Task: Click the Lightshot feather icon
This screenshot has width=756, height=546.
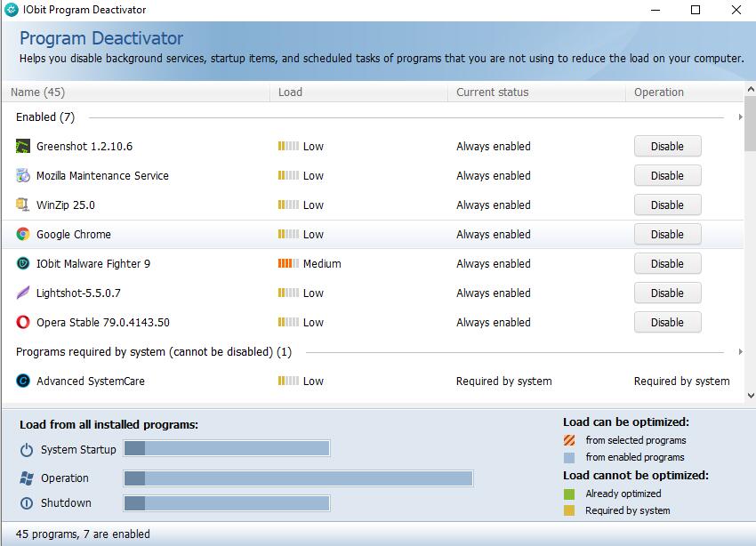Action: [x=22, y=293]
